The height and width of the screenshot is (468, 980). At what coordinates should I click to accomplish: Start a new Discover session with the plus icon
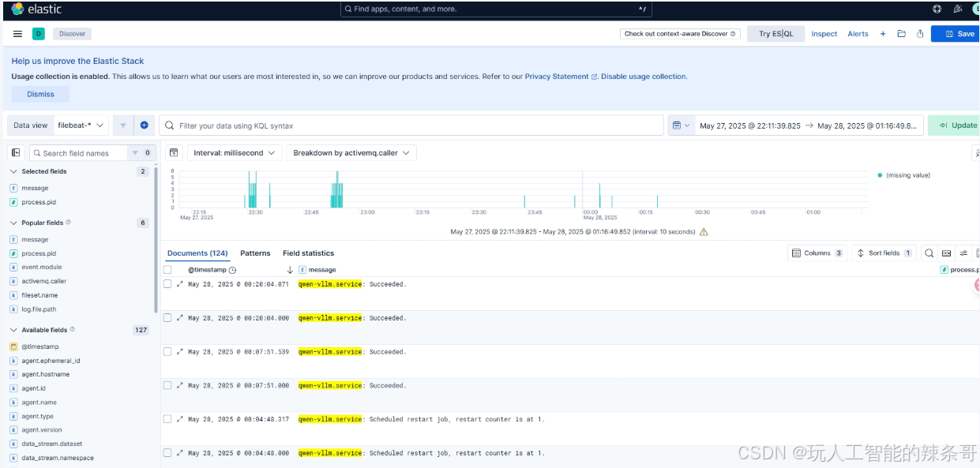click(883, 34)
